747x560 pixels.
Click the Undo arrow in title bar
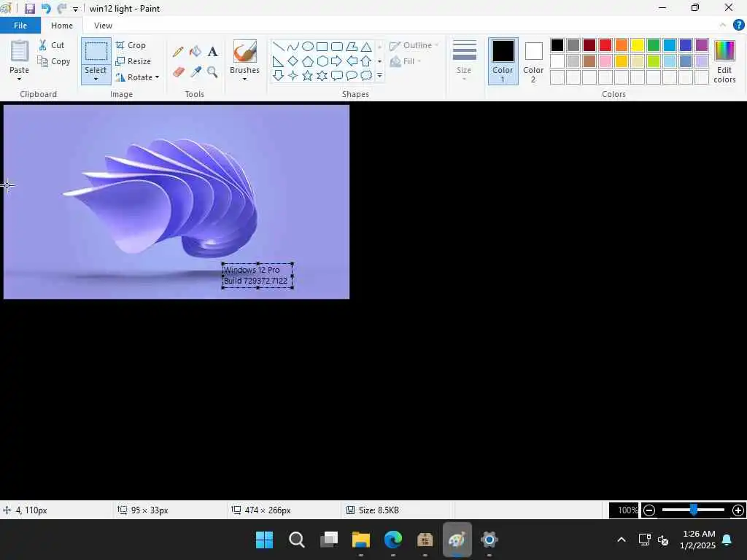46,9
